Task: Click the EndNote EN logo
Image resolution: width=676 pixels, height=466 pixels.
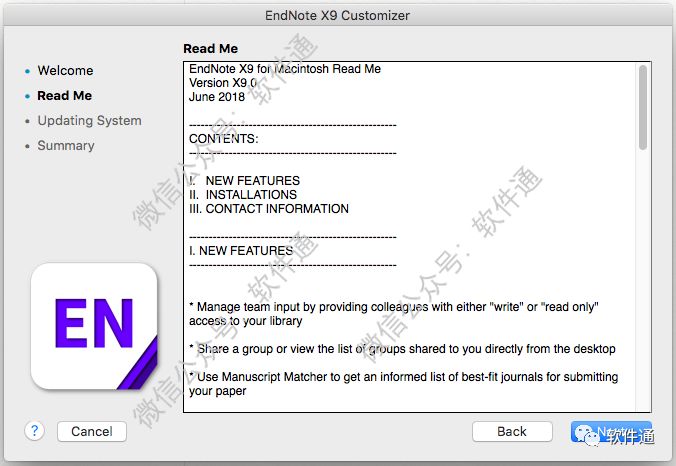Action: tap(94, 326)
